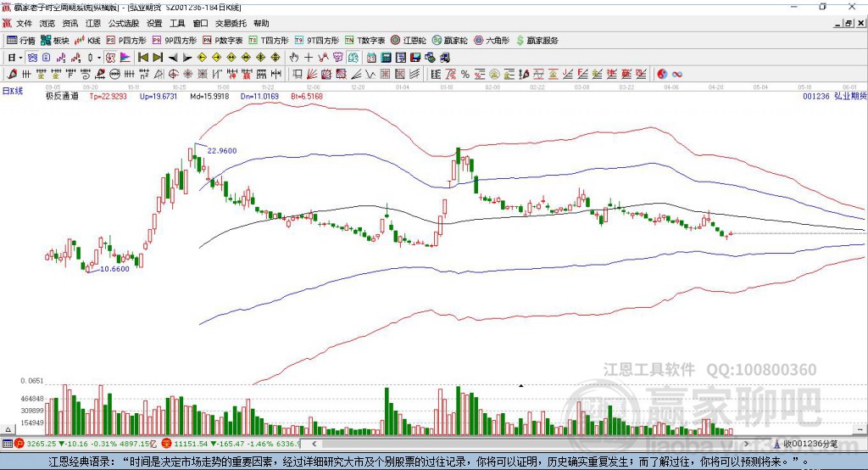The height and width of the screenshot is (470, 868).
Task: Open the 帮助 menu
Action: tap(261, 23)
